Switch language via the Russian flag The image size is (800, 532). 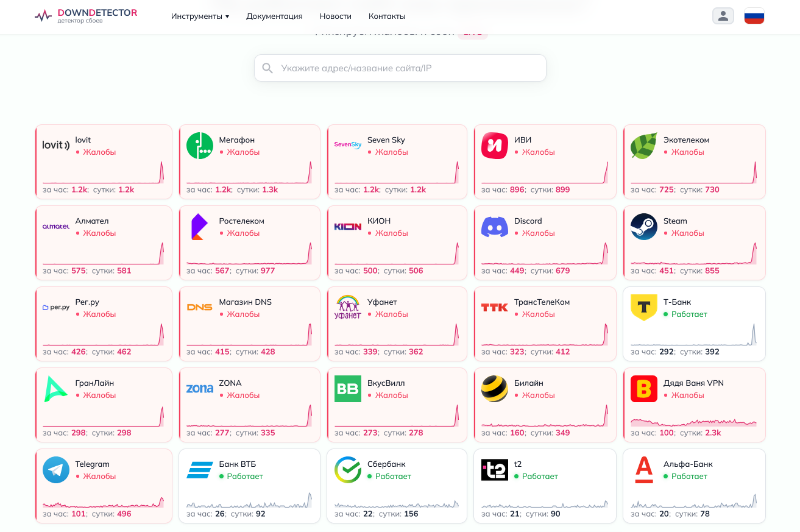click(x=754, y=16)
